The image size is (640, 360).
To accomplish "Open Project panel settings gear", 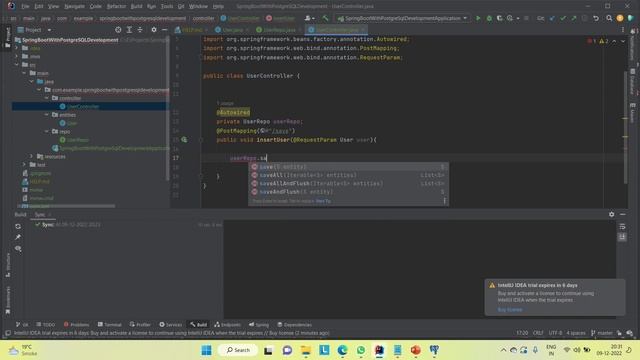I will pyautogui.click(x=153, y=30).
